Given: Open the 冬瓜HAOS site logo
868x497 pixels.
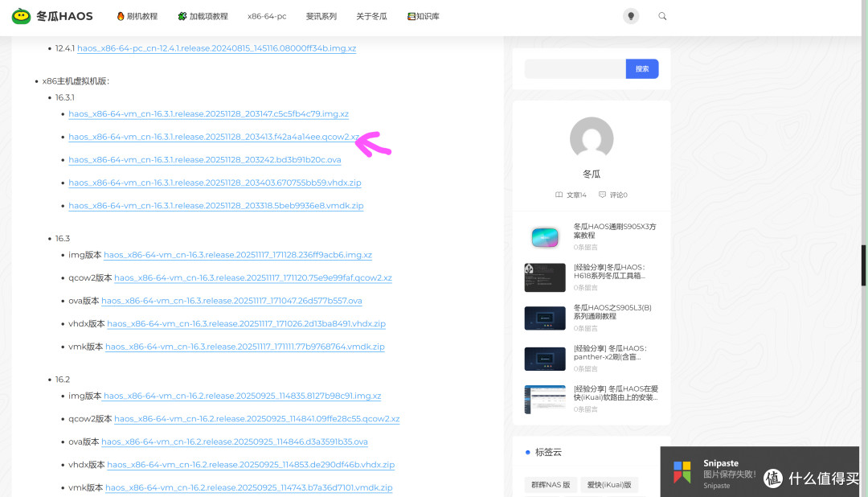Looking at the screenshot, I should [52, 16].
